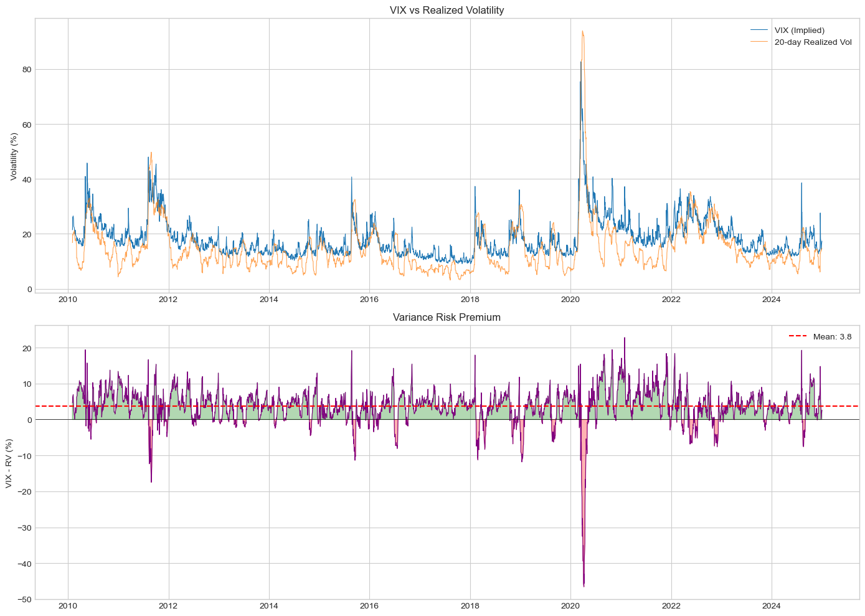865x616 pixels.
Task: Click the deepest 2020 trough in premium chart
Action: [x=584, y=585]
